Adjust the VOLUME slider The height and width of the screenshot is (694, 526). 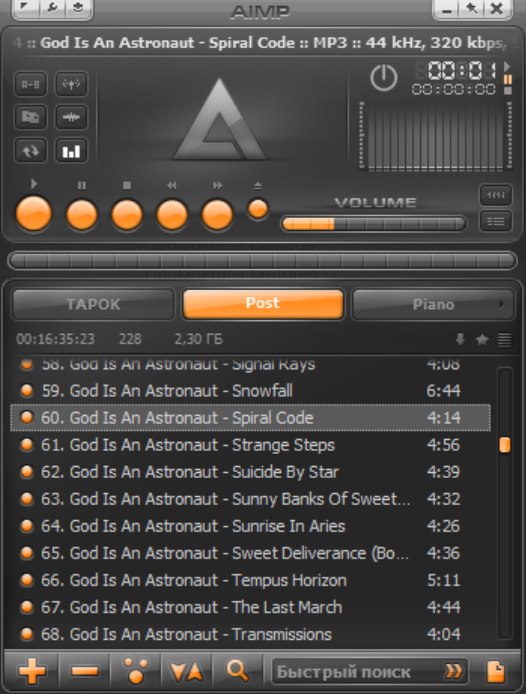coord(374,224)
